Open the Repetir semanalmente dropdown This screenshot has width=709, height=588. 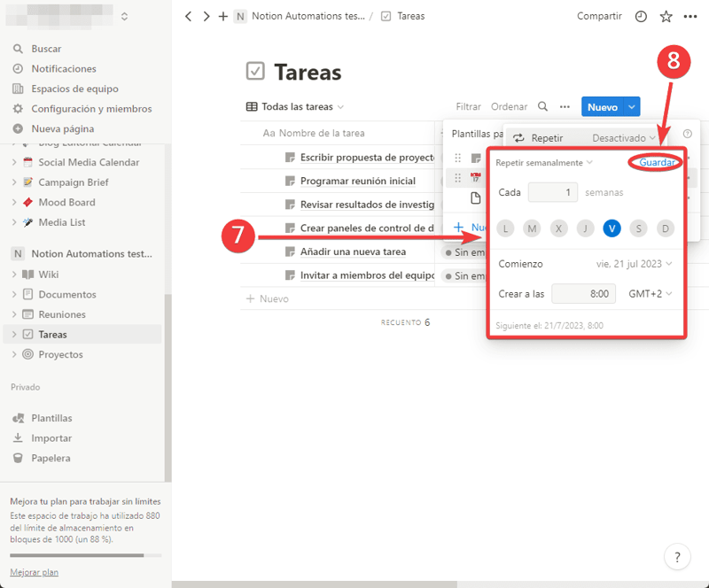[543, 163]
